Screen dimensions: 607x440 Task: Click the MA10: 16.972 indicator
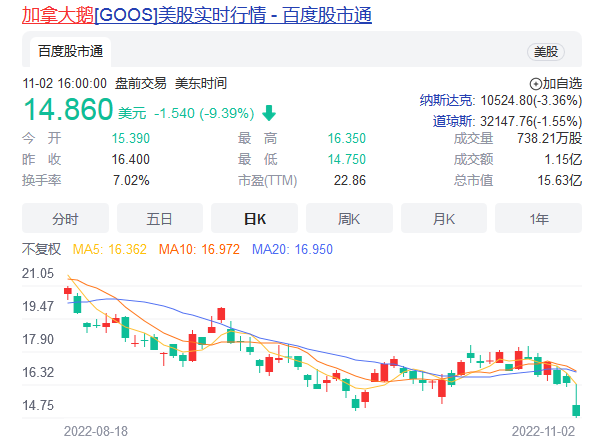[x=199, y=249]
